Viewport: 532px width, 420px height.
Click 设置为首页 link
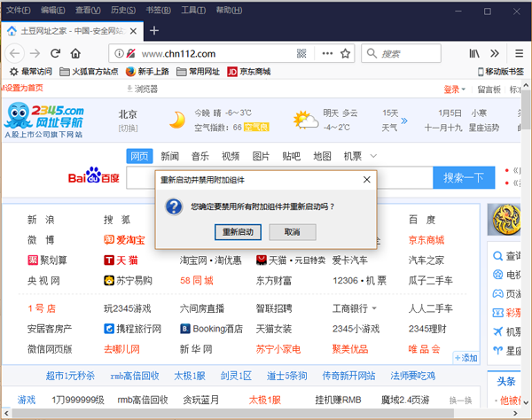pos(22,88)
